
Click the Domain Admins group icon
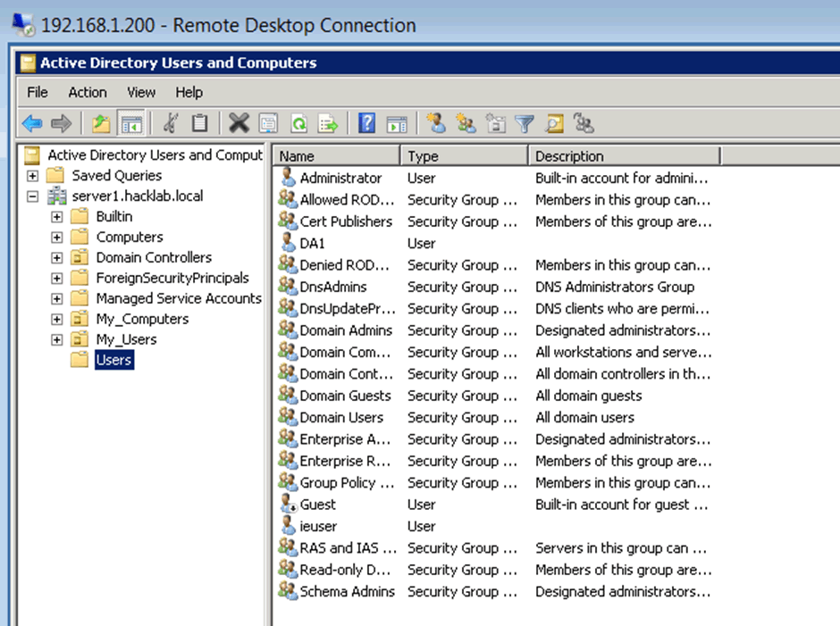pyautogui.click(x=288, y=330)
